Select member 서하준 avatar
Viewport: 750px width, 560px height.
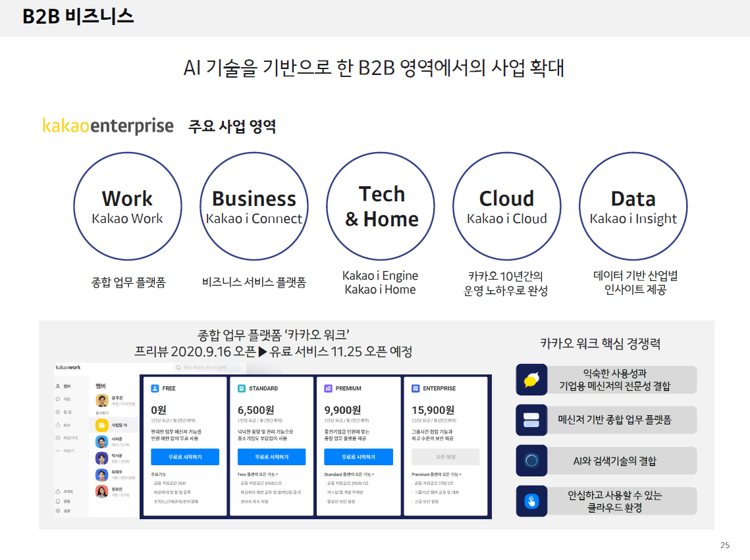tap(102, 442)
